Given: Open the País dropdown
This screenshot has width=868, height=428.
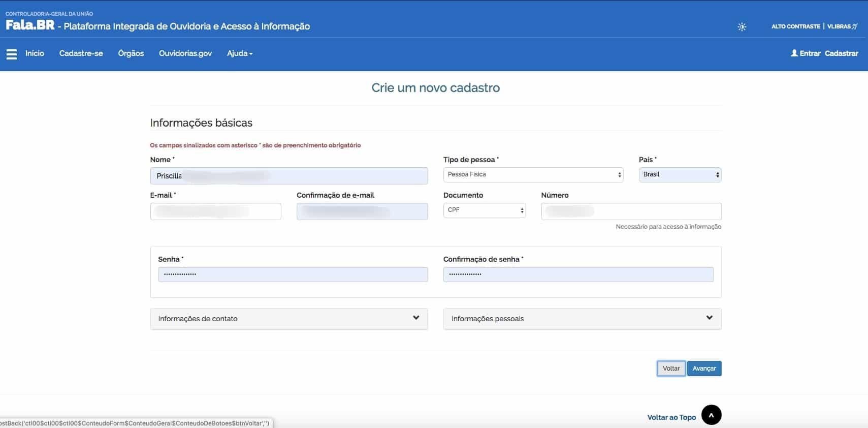Looking at the screenshot, I should point(680,174).
